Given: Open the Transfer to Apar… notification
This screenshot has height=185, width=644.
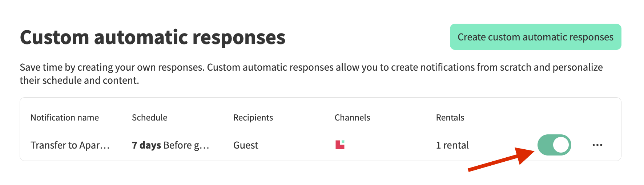Looking at the screenshot, I should tap(70, 145).
